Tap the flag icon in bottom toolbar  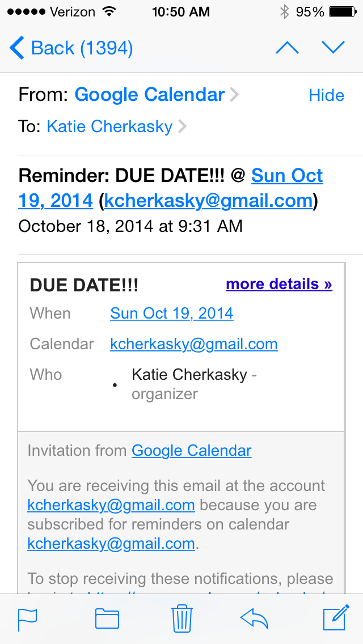point(28,619)
